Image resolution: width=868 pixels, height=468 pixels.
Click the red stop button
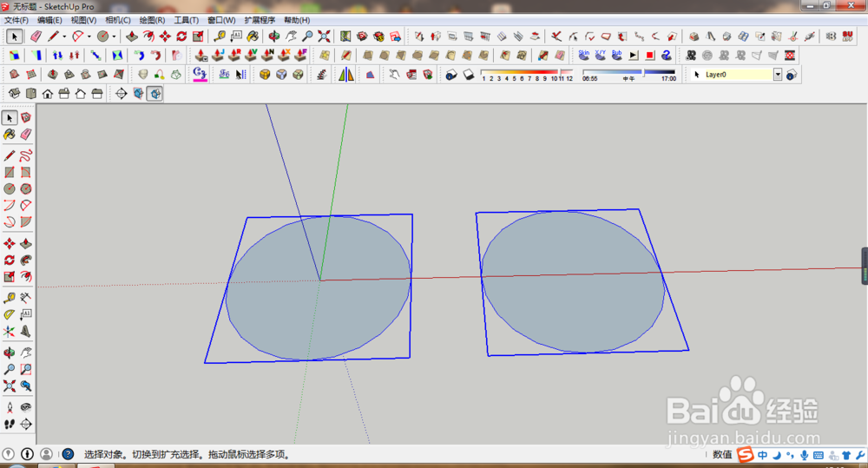point(650,56)
